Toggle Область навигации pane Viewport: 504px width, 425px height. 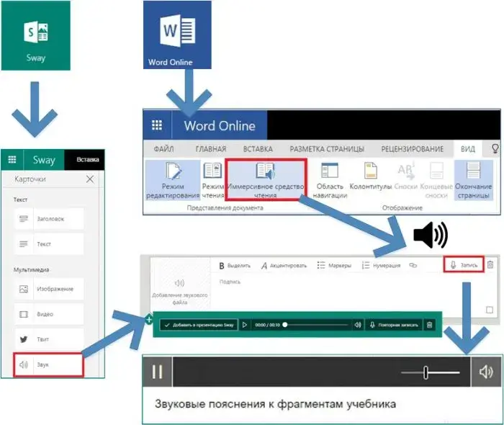[330, 180]
